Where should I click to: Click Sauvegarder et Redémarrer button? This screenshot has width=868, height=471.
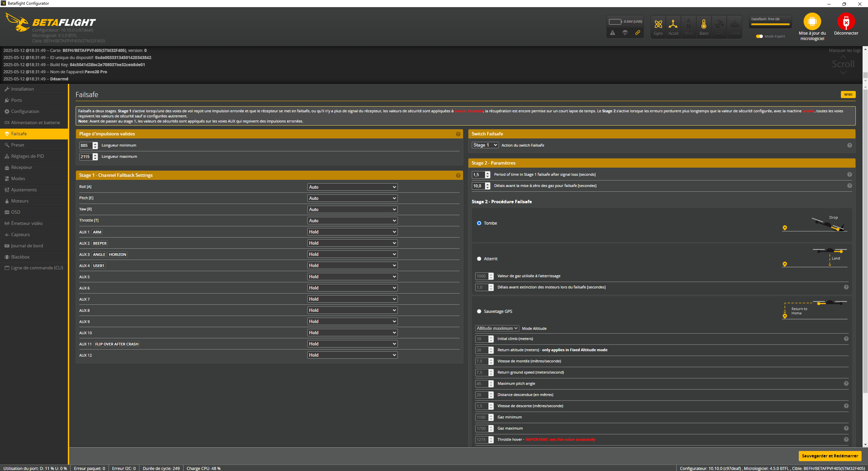(830, 456)
